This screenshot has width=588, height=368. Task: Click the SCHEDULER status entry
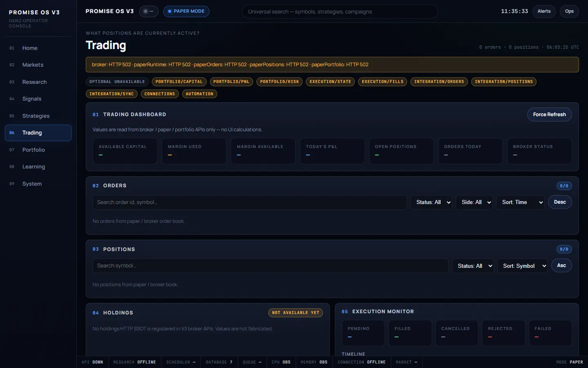[181, 362]
